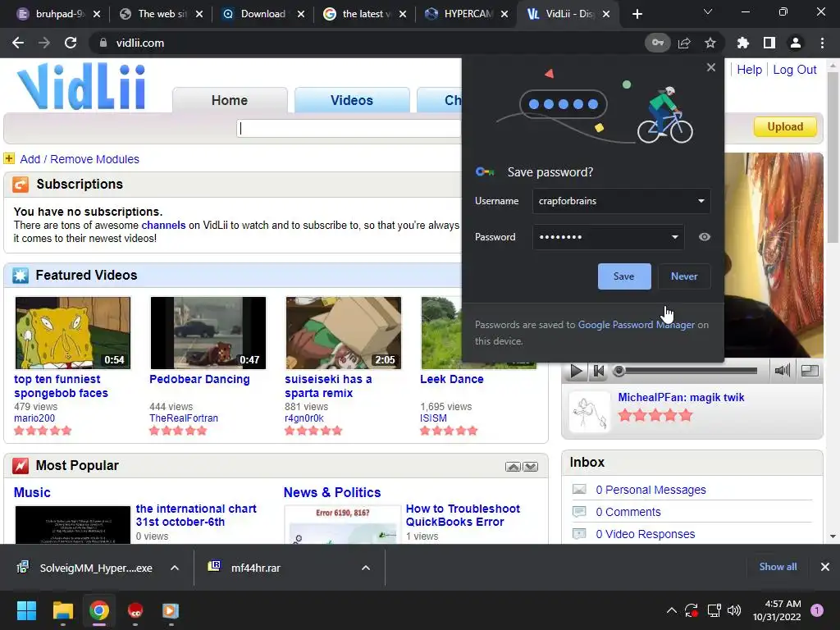Expand SolveigMM_Hyper exe download options
Screen dimensions: 840x630
pos(175,568)
